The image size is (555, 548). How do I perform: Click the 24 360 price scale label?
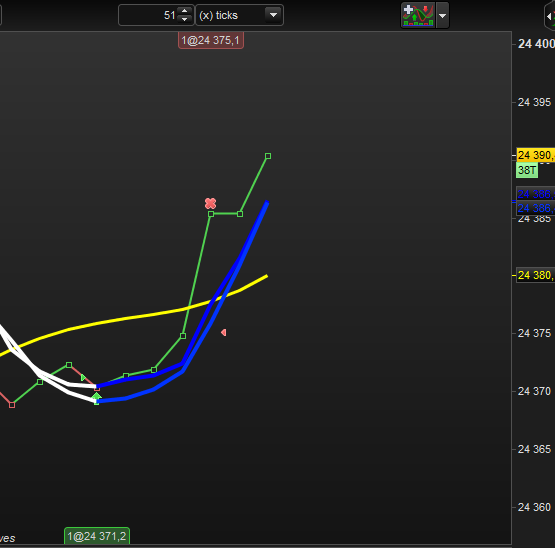coord(534,507)
